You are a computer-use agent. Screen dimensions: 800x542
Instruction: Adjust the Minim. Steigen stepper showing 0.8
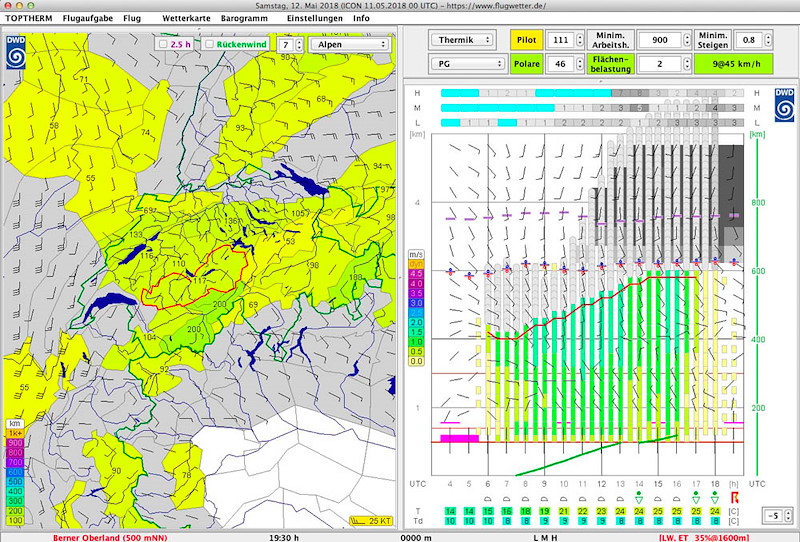[768, 40]
